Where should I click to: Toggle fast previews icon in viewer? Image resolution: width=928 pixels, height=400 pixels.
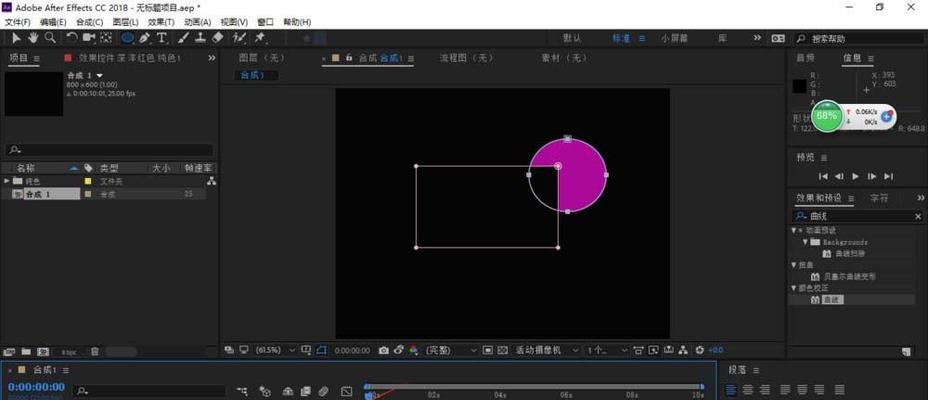(653, 350)
